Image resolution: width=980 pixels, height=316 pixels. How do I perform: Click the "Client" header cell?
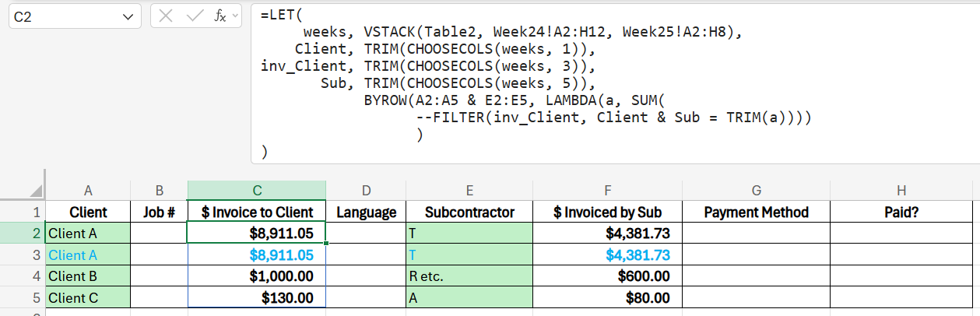pyautogui.click(x=88, y=212)
